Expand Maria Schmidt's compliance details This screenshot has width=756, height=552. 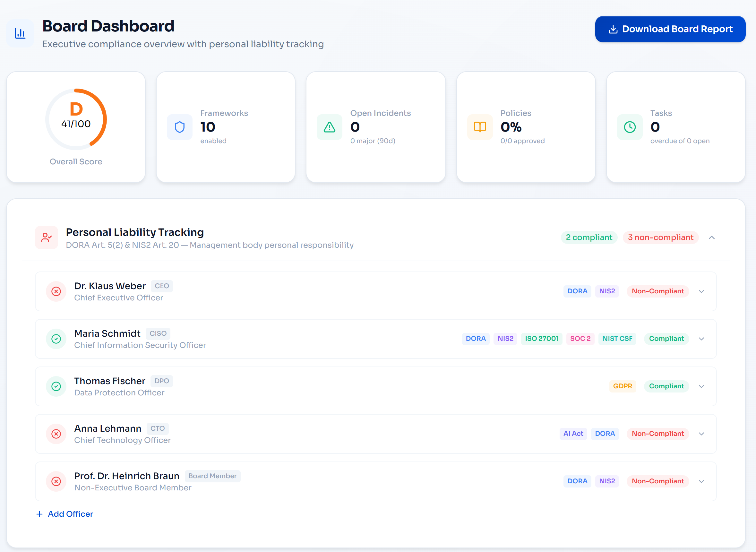tap(701, 339)
